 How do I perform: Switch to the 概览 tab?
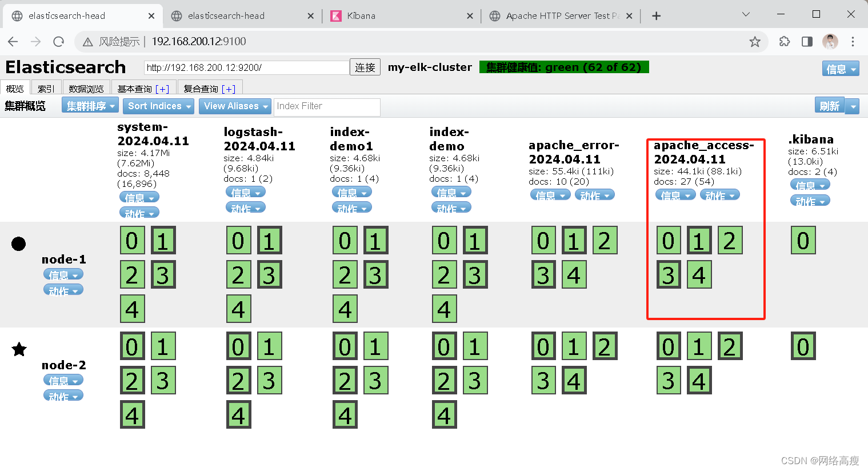coord(15,89)
